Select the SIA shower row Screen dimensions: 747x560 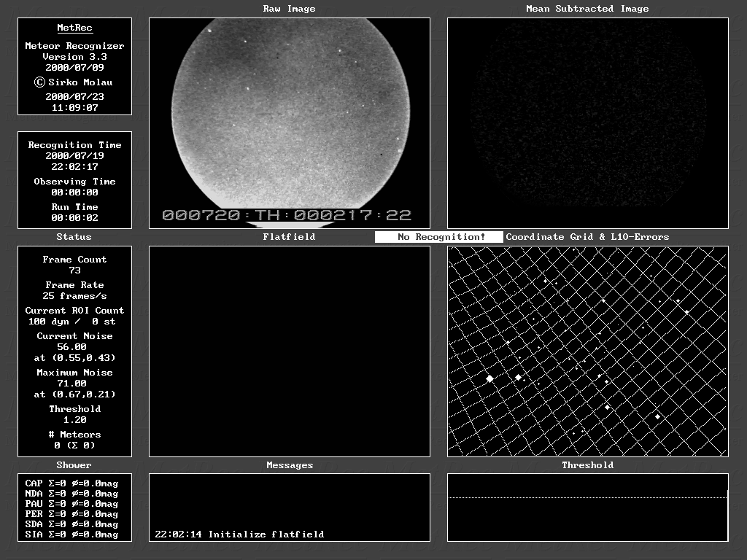(x=71, y=534)
